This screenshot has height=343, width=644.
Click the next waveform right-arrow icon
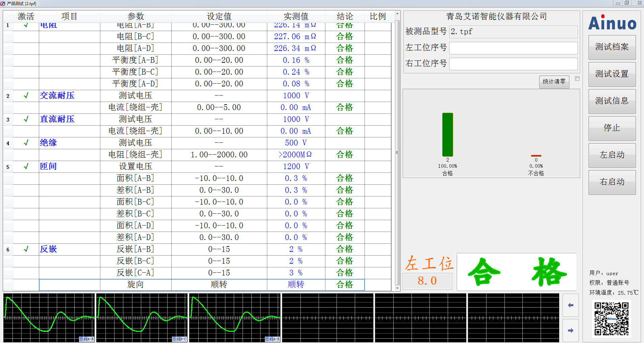(x=570, y=331)
